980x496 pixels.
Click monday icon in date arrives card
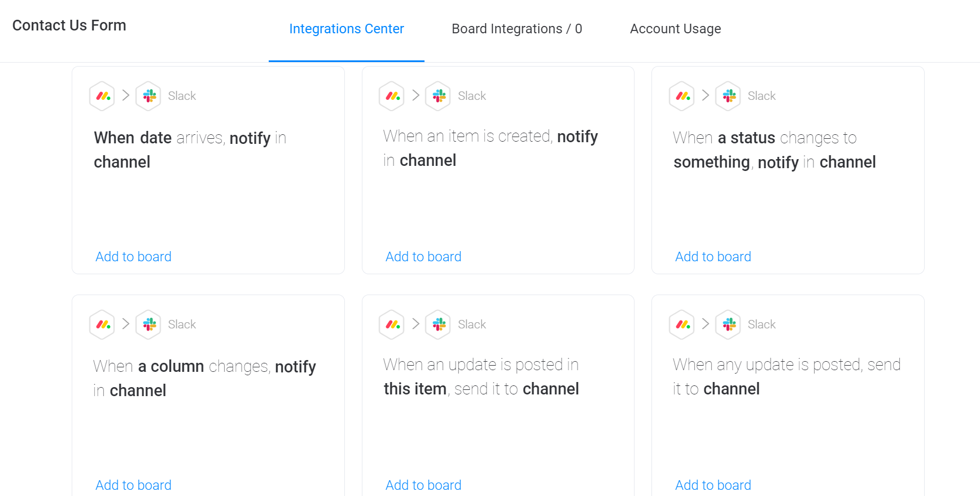[102, 96]
